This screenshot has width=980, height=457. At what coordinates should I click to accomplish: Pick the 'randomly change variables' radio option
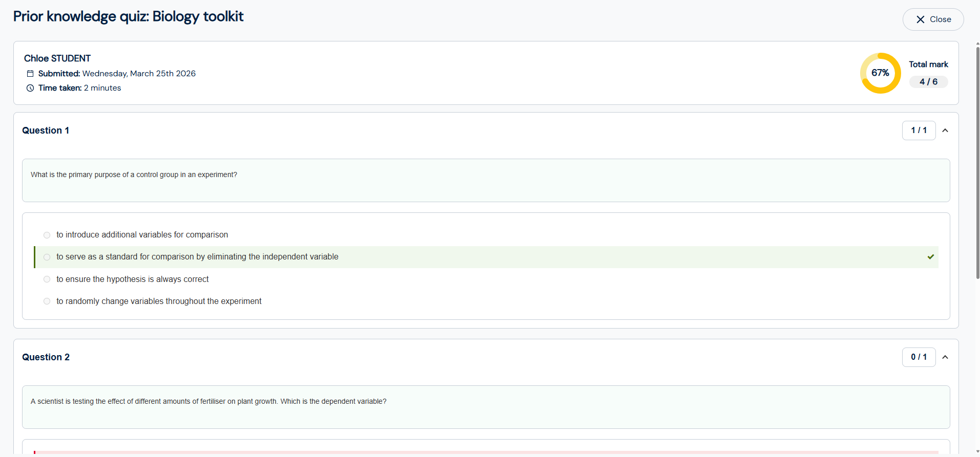[x=47, y=301]
